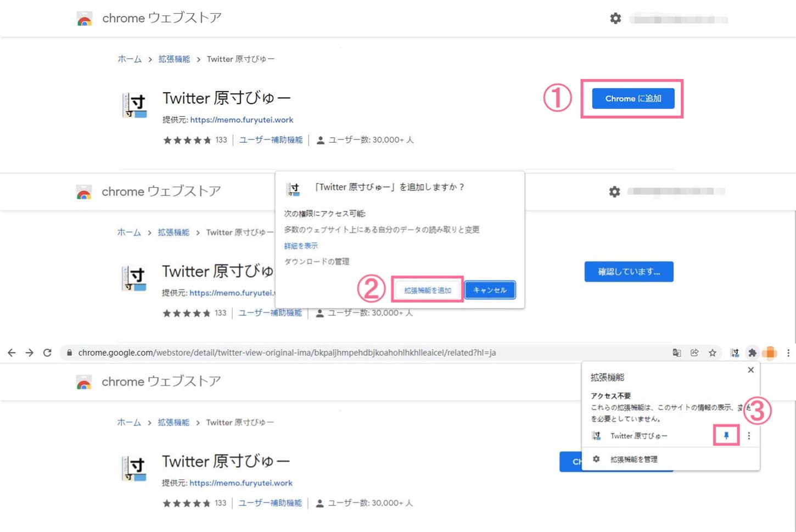Confirm with the 拡張機能を追加 button
This screenshot has height=532, width=796.
pos(428,290)
